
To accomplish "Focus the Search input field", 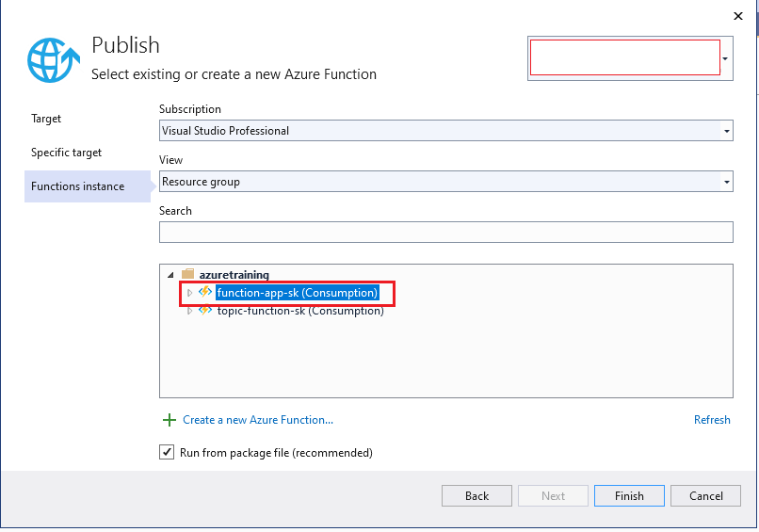I will [x=445, y=232].
